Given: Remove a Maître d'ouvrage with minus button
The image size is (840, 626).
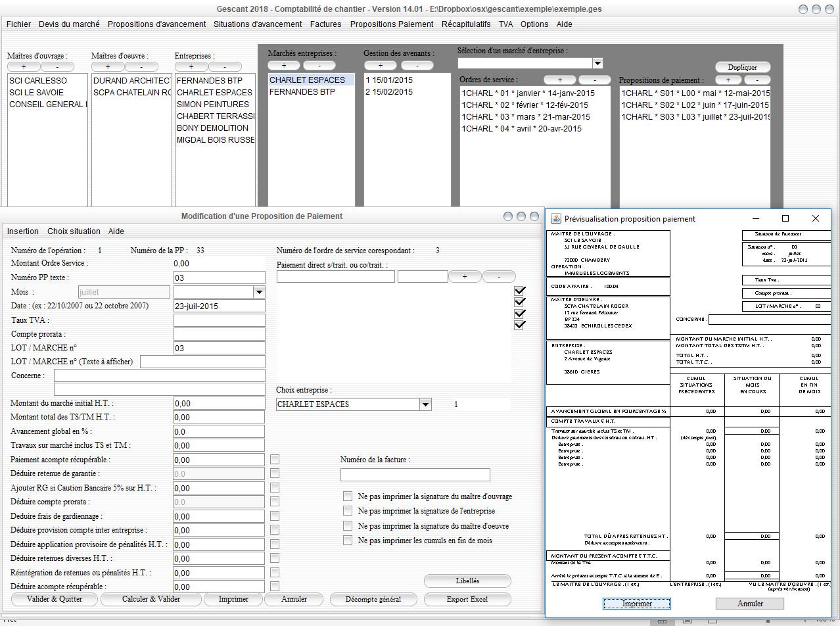Looking at the screenshot, I should pos(57,66).
